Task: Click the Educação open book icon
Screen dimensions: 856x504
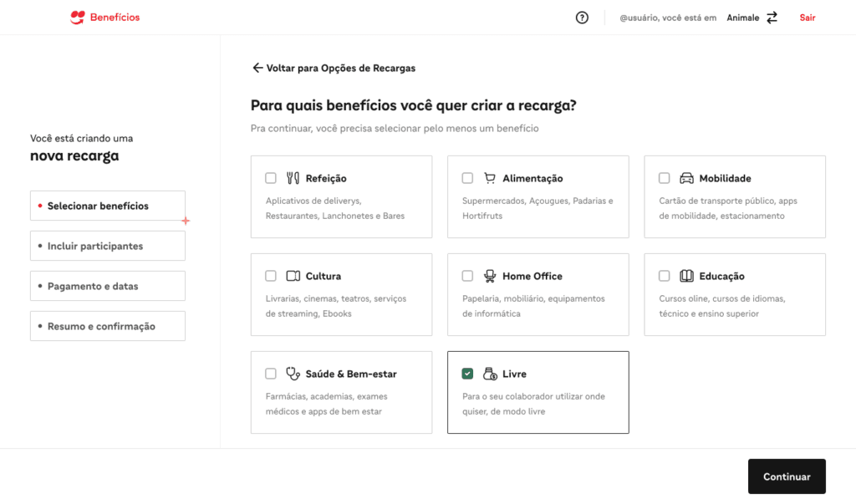Action: point(686,276)
